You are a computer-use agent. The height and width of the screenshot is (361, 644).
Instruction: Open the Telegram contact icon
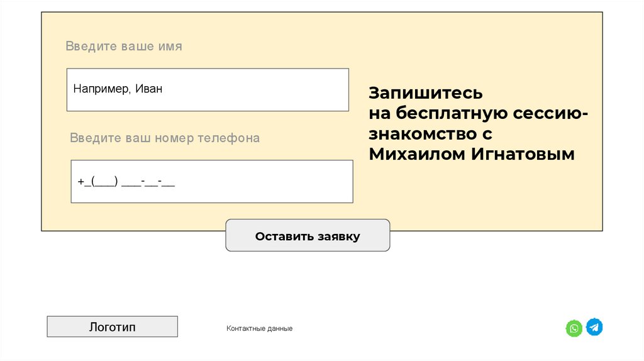(594, 327)
